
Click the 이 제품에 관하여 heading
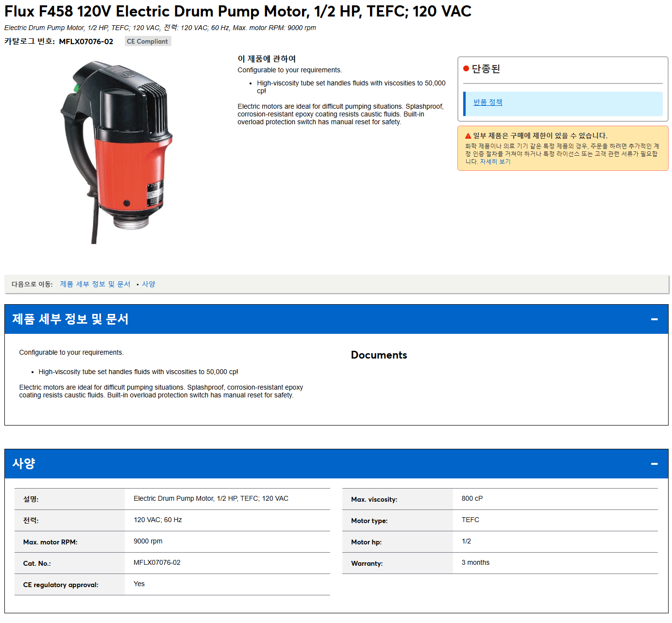(267, 59)
